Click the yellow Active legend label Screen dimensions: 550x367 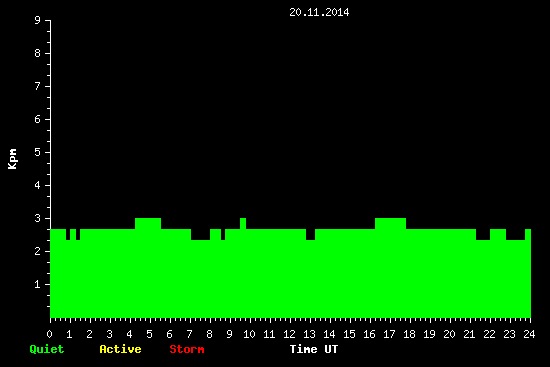pos(120,349)
